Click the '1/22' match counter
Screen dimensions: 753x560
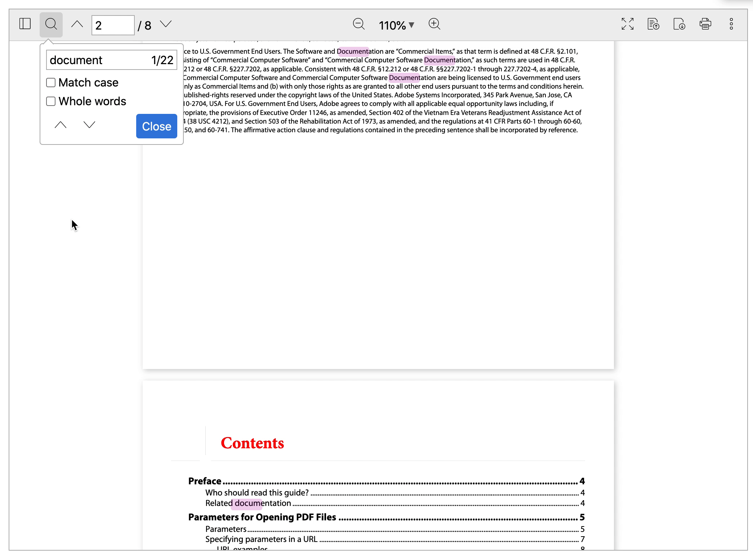pos(162,60)
